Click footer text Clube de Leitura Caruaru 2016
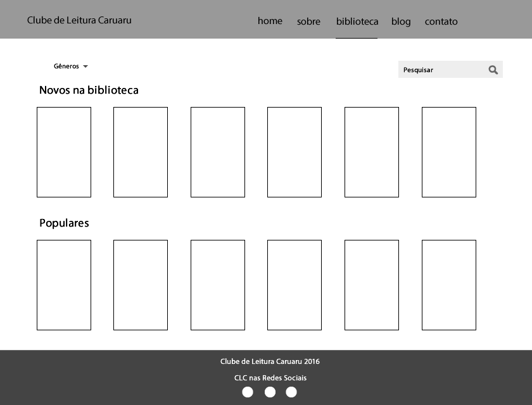Viewport: 532px width, 405px height. pyautogui.click(x=270, y=361)
